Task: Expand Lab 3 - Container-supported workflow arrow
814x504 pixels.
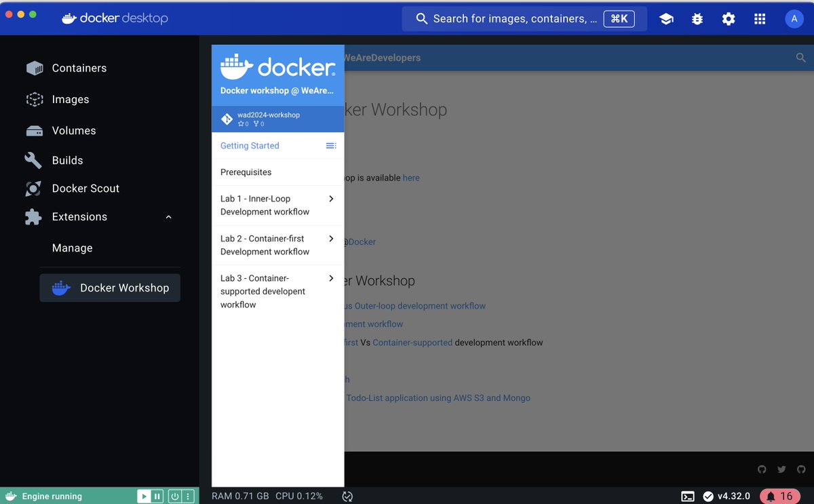Action: pos(331,278)
